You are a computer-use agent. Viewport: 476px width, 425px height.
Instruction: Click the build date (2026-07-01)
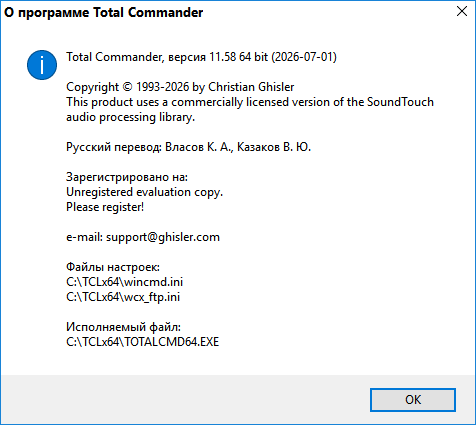point(304,57)
